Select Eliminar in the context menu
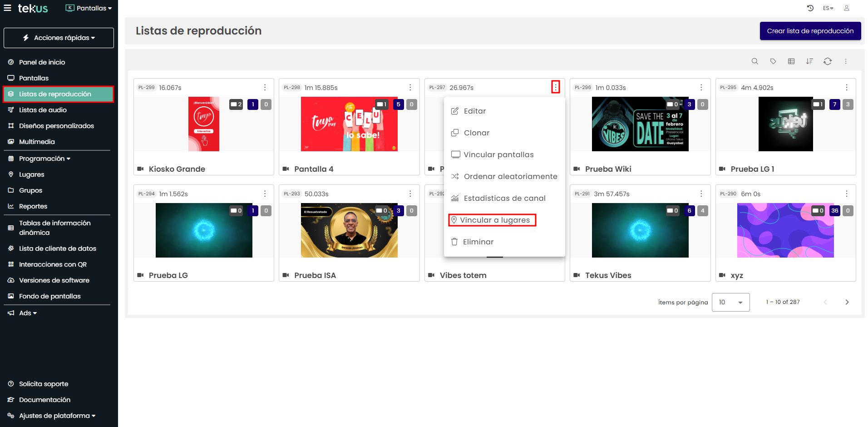The width and height of the screenshot is (868, 427). 478,242
